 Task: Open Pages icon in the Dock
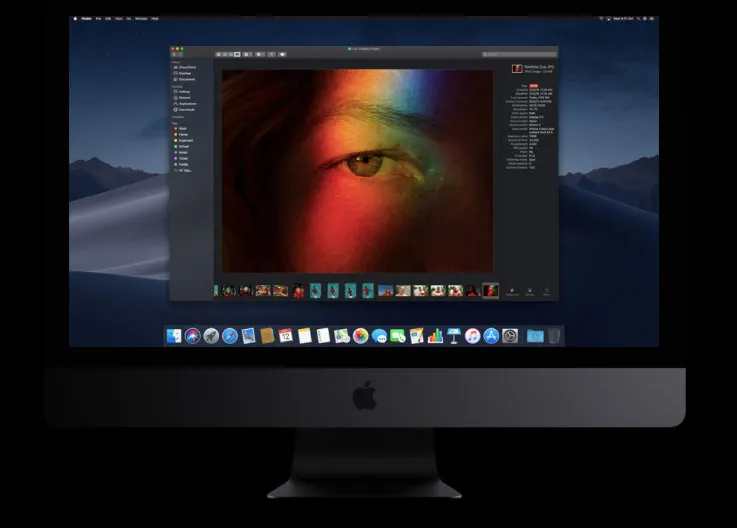click(416, 336)
